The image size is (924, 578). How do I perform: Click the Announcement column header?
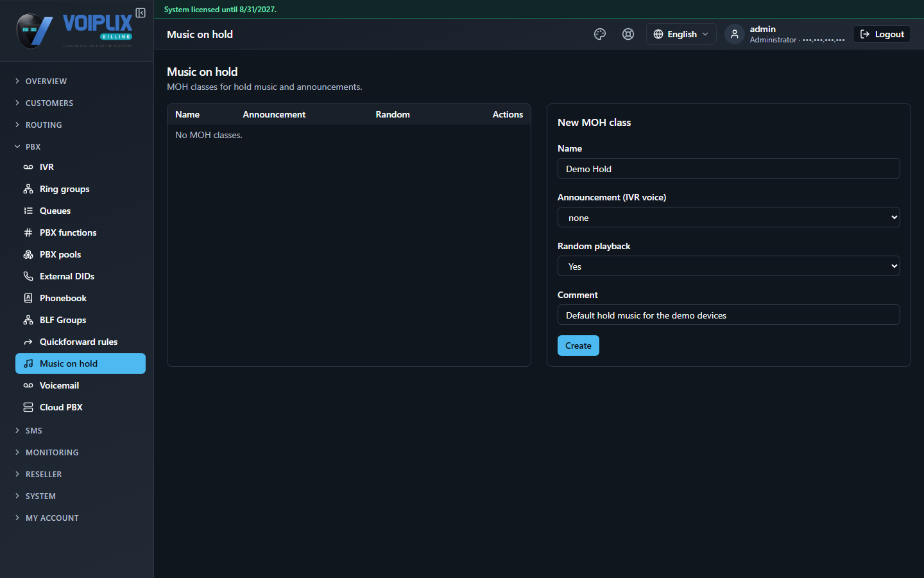[x=274, y=114]
